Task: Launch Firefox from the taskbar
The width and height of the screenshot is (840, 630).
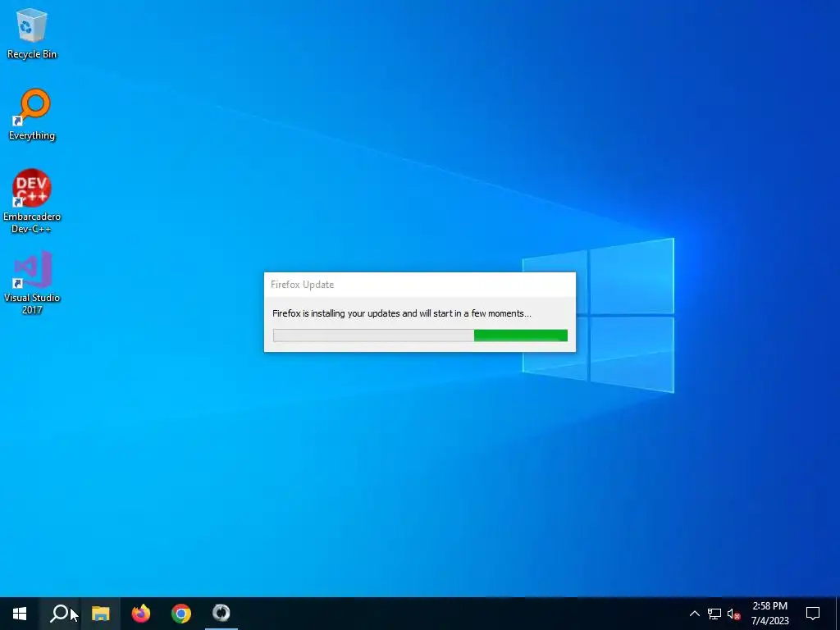Action: tap(141, 614)
